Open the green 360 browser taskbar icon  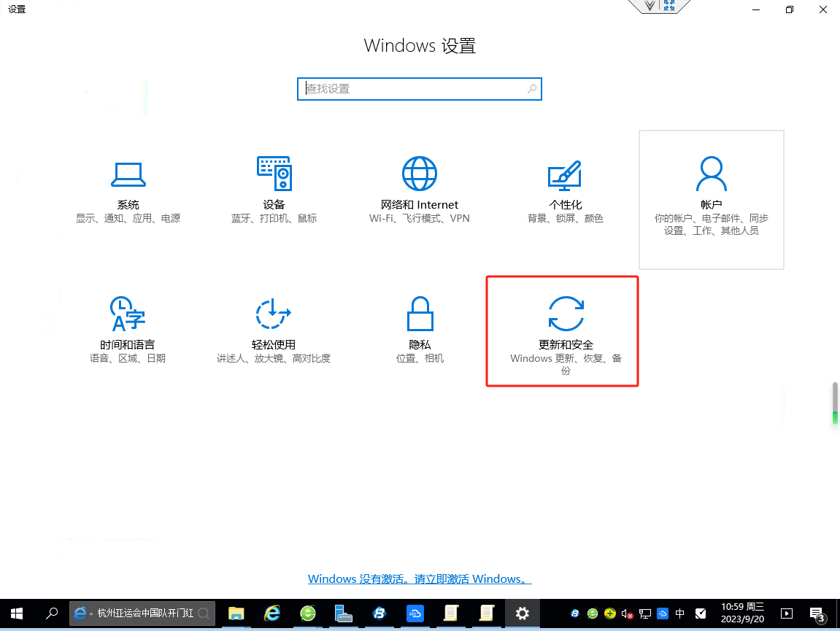tap(308, 613)
